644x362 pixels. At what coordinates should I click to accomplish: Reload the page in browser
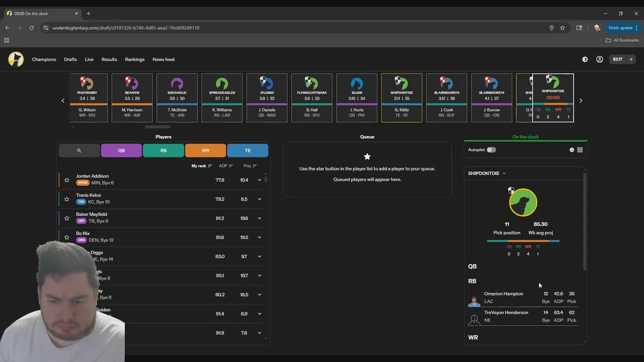coord(31,28)
